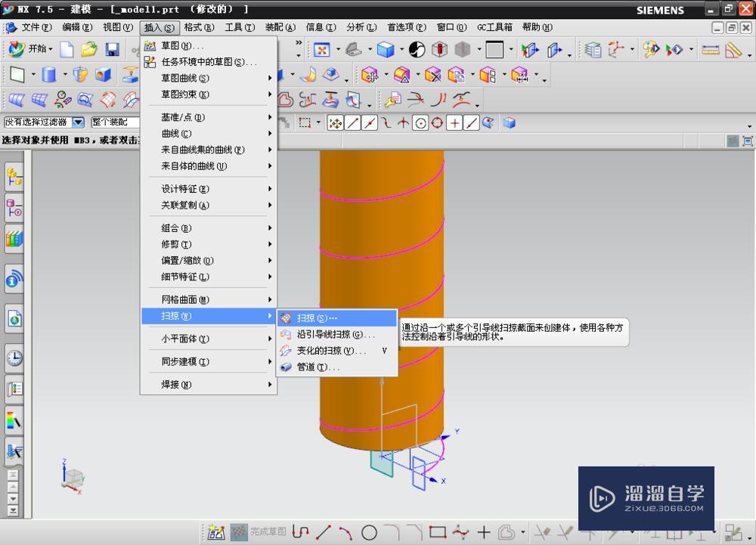756x545 pixels.
Task: Choose 变化的扫掠(V)... from submenu
Action: coord(337,351)
